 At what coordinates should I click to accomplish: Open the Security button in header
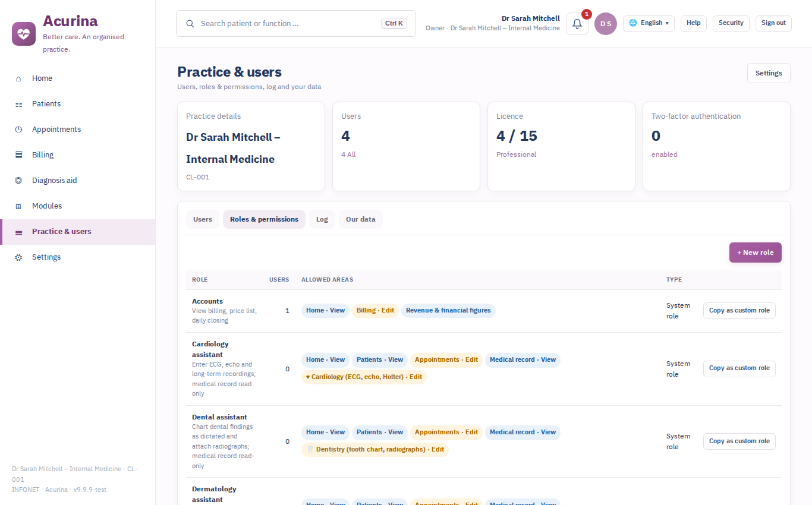pyautogui.click(x=731, y=23)
